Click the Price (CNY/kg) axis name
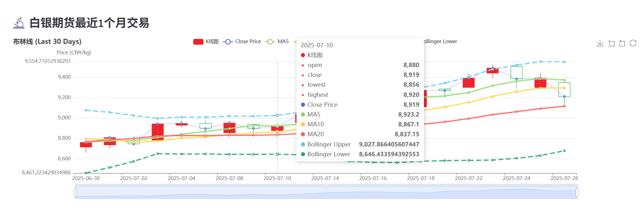 [74, 53]
